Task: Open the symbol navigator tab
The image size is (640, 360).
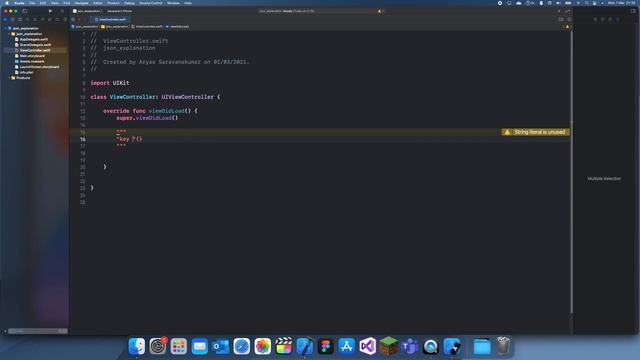Action: click(x=20, y=19)
